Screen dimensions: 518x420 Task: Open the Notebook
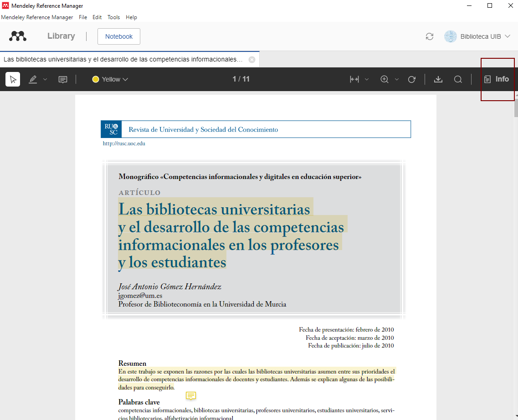(x=119, y=36)
